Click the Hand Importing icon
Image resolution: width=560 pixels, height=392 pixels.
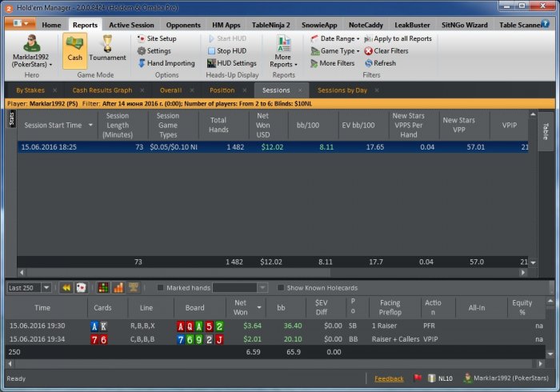pos(142,63)
